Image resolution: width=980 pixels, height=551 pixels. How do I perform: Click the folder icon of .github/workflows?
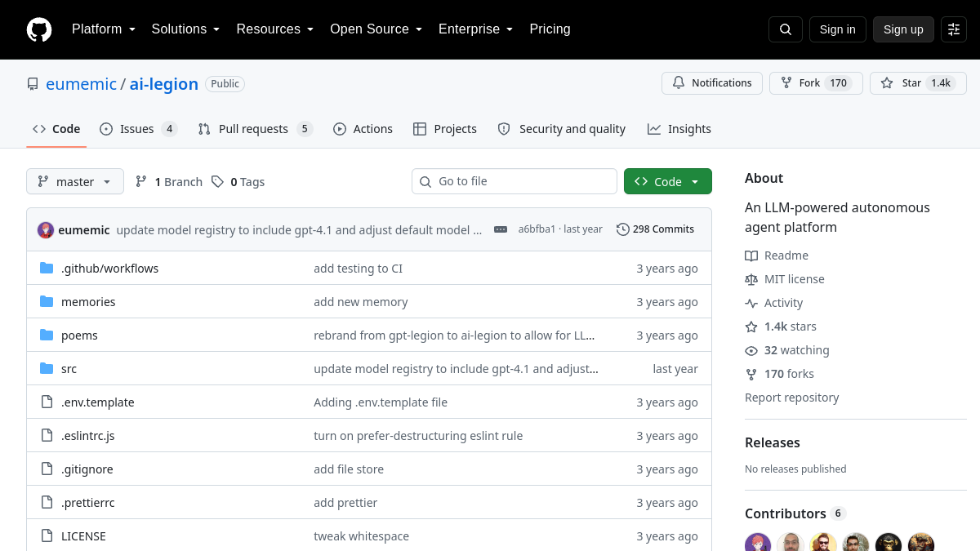(x=47, y=269)
